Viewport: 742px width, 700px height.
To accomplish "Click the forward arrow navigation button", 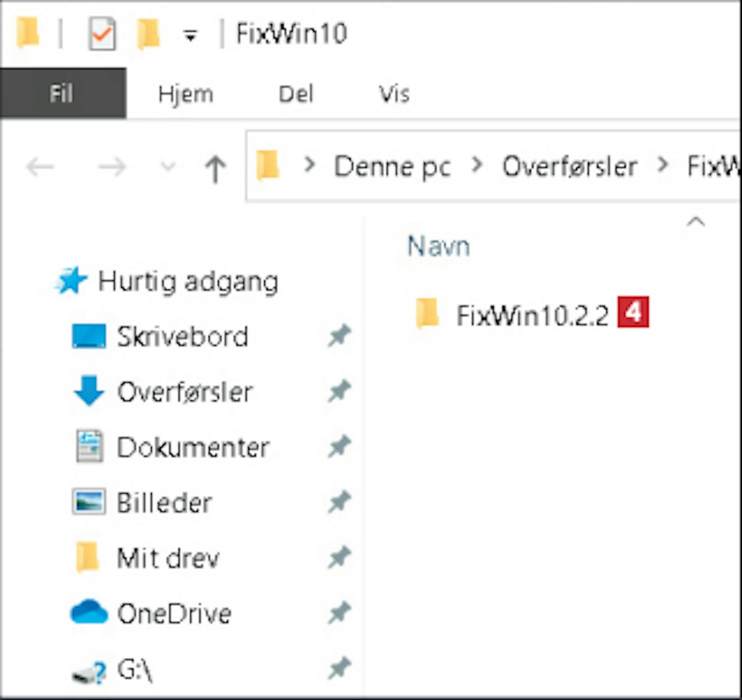I will click(112, 167).
